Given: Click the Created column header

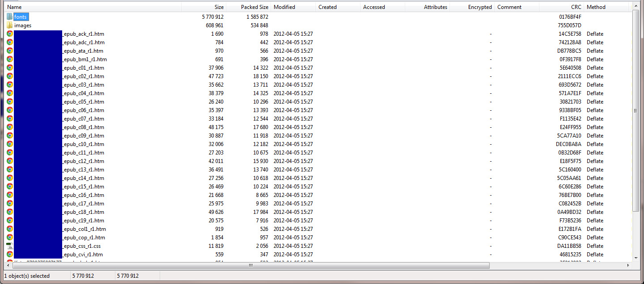Looking at the screenshot, I should point(338,7).
